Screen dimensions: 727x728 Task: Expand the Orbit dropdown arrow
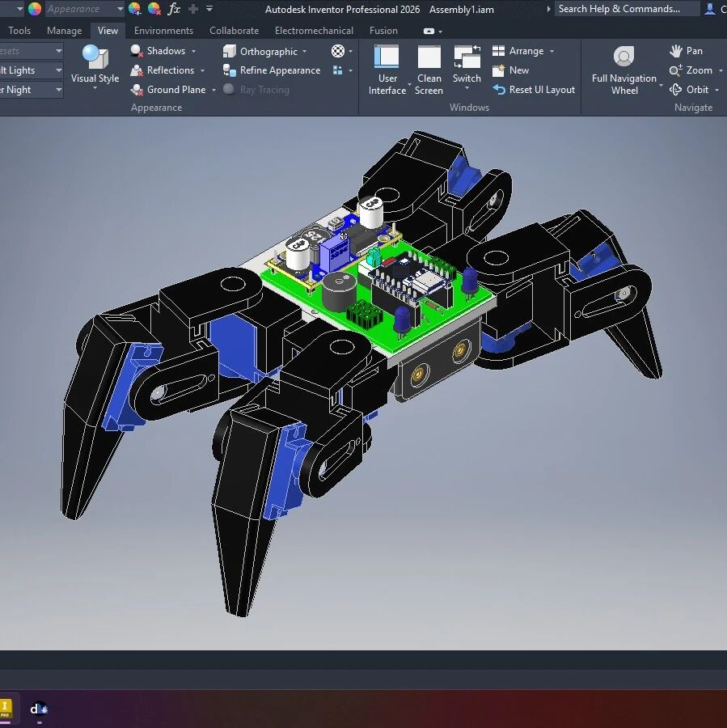716,90
